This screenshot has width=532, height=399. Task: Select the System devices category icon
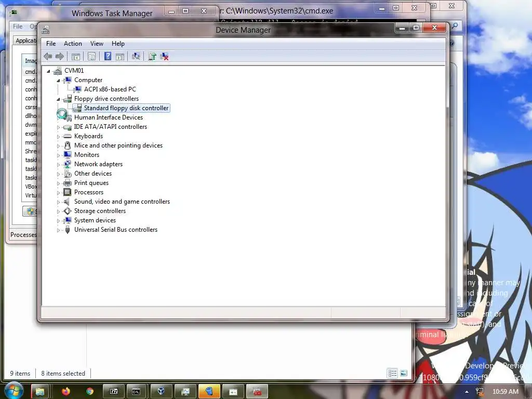tap(68, 220)
